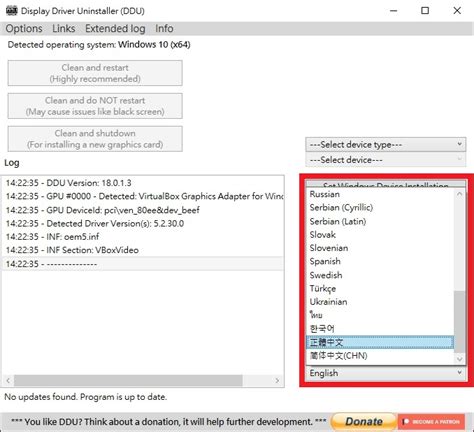474x432 pixels.
Task: Expand the Select device type dropdown
Action: tap(386, 145)
